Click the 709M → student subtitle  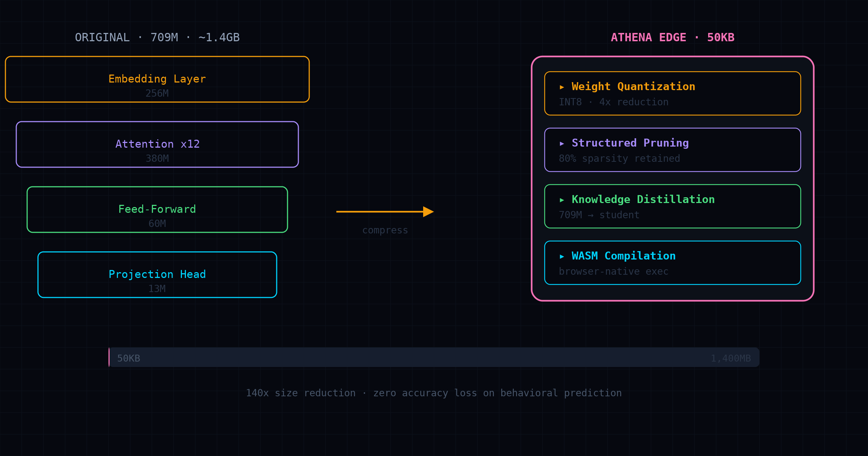tap(599, 215)
